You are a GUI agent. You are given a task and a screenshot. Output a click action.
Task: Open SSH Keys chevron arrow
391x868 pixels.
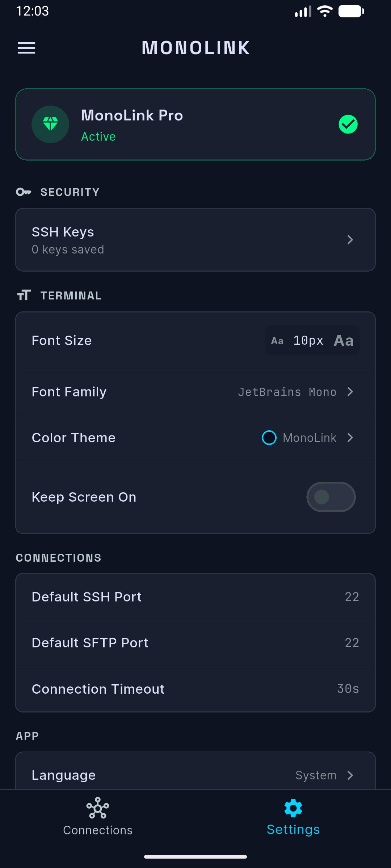coord(350,239)
